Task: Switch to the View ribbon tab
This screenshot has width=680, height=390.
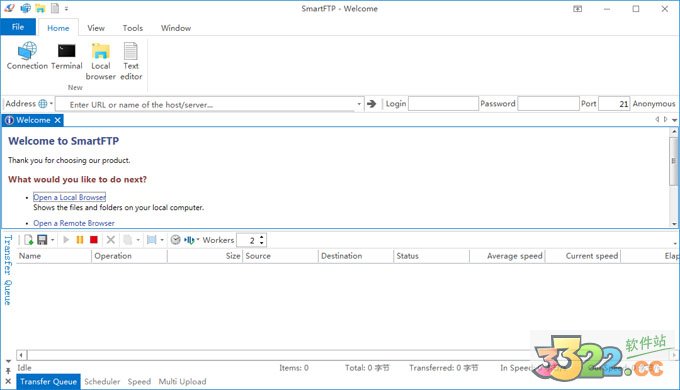Action: coord(96,28)
